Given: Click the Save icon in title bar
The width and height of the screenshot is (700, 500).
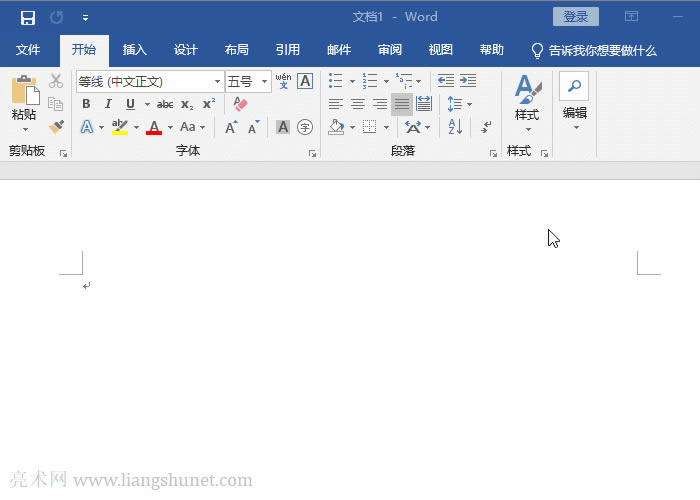Looking at the screenshot, I should click(x=28, y=17).
